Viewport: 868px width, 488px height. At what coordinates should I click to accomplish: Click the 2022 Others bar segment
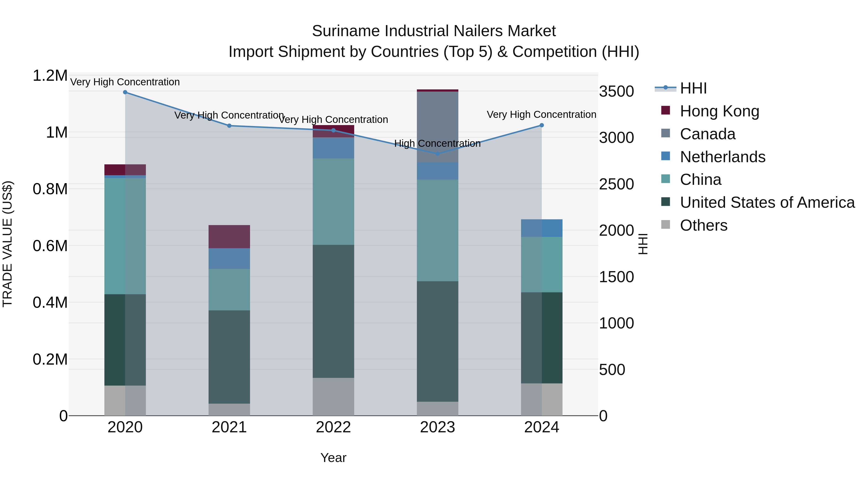point(333,397)
